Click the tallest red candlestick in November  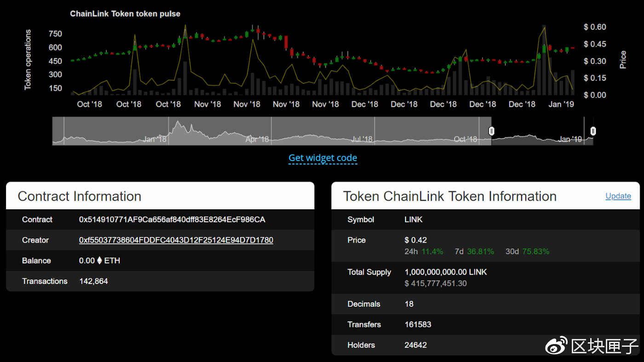[x=286, y=42]
